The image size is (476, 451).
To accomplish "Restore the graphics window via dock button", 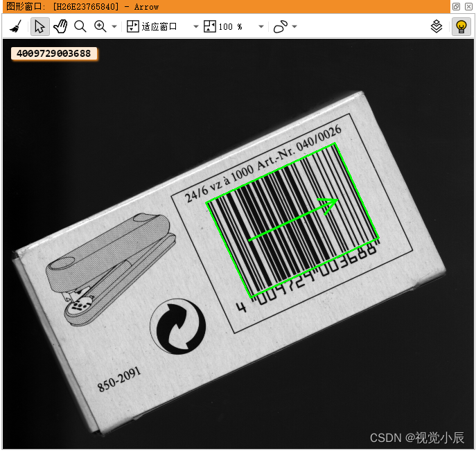I will click(x=456, y=6).
